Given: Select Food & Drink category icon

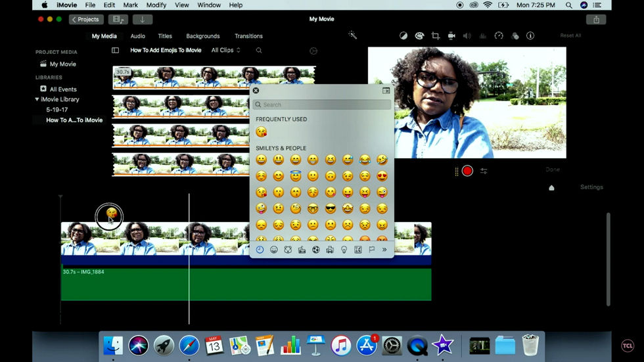Looking at the screenshot, I should [302, 250].
